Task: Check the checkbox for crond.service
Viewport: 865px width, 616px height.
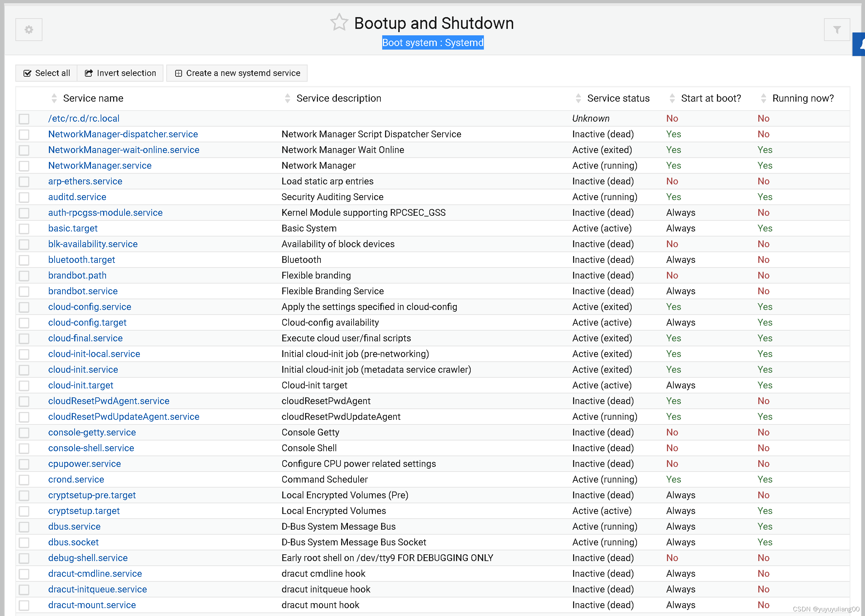Action: pos(24,479)
